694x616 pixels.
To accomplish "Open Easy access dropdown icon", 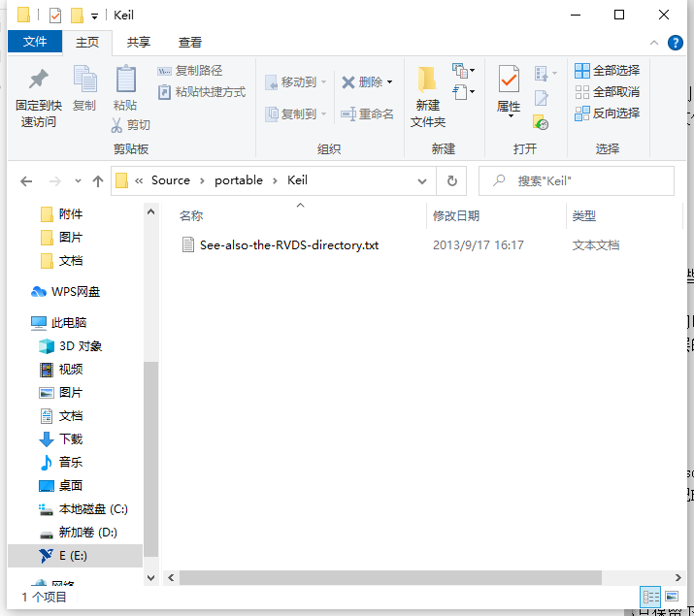I will tap(463, 92).
